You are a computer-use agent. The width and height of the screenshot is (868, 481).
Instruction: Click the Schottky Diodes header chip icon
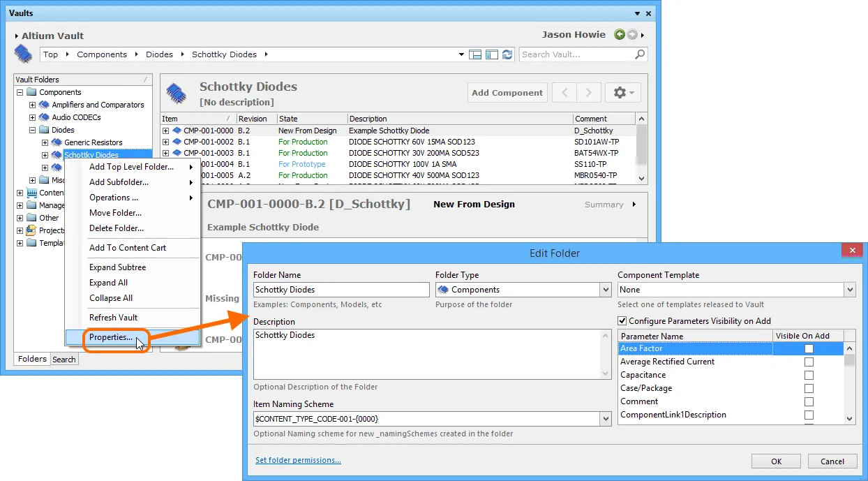[176, 92]
